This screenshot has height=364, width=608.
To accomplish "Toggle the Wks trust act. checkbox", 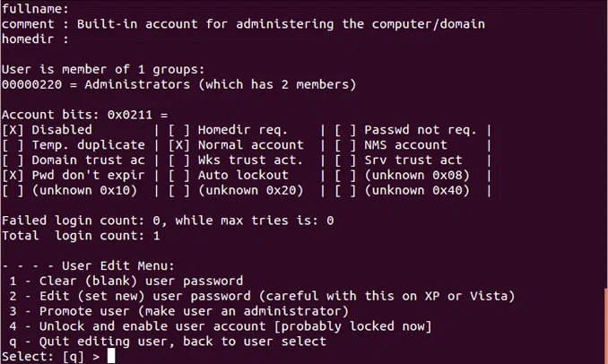I will point(179,160).
